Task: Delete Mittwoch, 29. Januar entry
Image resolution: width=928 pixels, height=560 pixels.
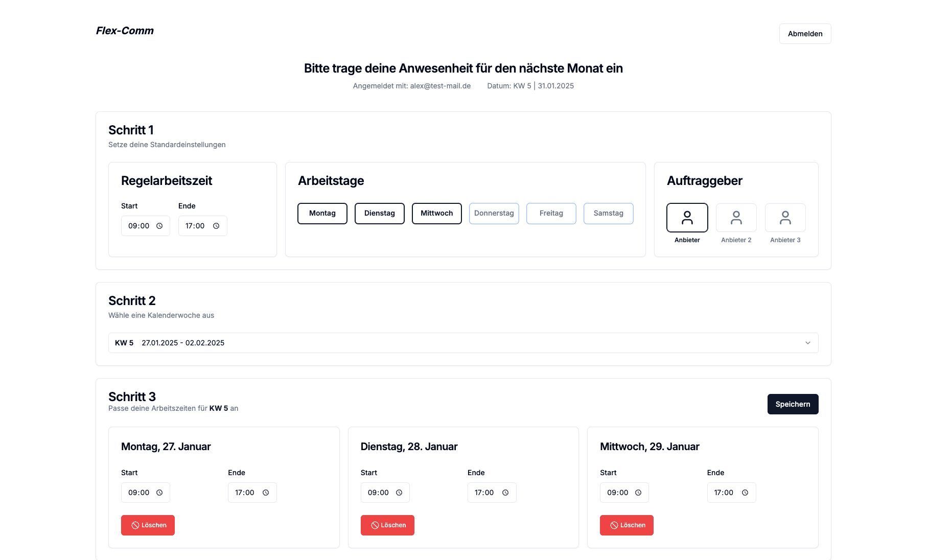Action: [627, 525]
